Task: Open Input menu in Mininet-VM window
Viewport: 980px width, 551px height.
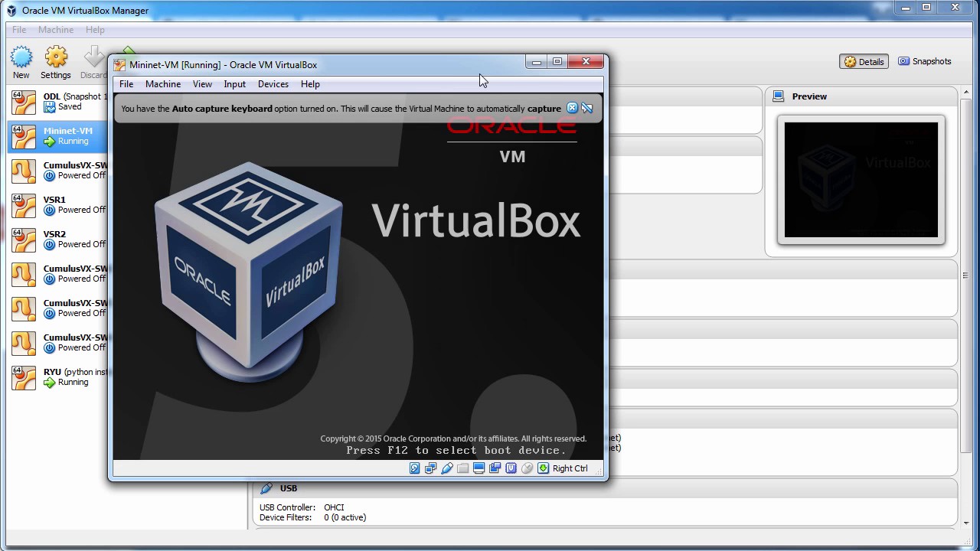Action: 234,84
